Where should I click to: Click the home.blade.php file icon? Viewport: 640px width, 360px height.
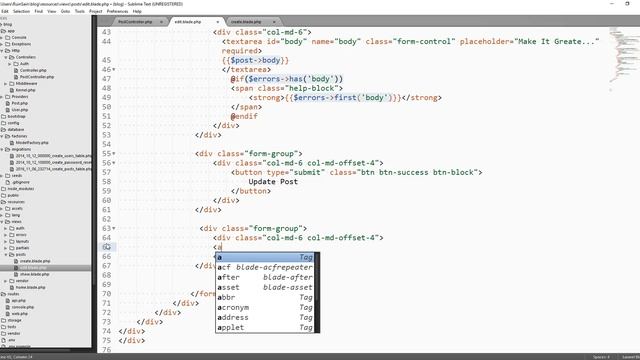(x=12, y=287)
